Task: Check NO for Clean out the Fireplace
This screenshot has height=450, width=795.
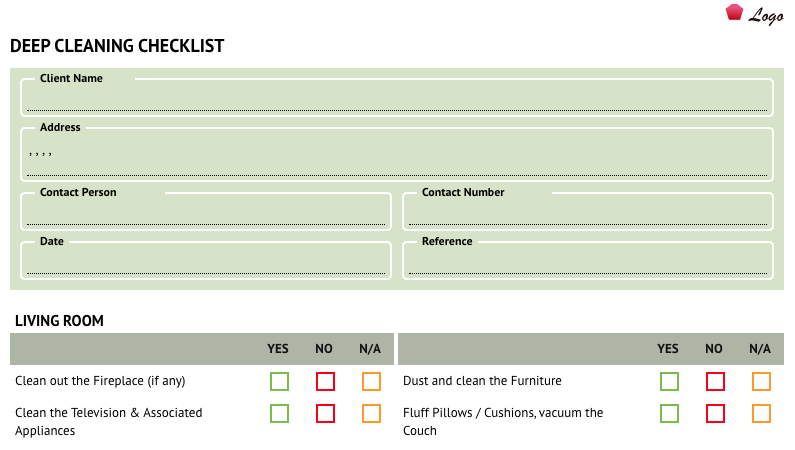Action: coord(326,382)
